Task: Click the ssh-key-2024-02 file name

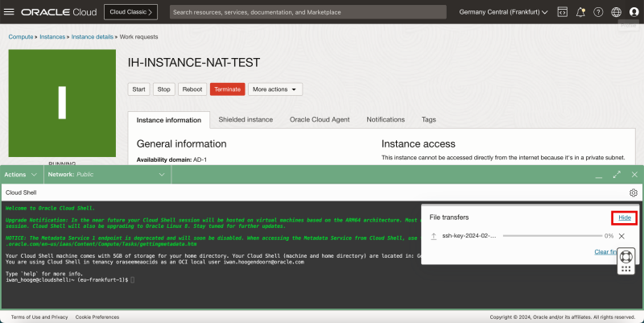Action: 469,236
